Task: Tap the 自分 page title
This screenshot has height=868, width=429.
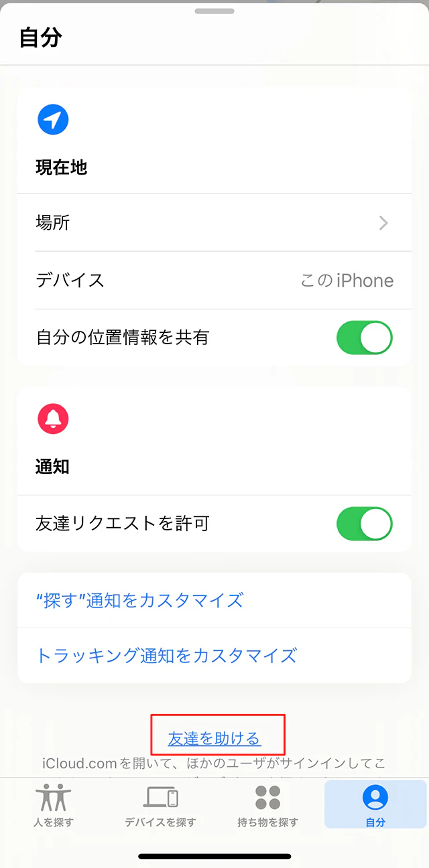Action: click(x=41, y=38)
